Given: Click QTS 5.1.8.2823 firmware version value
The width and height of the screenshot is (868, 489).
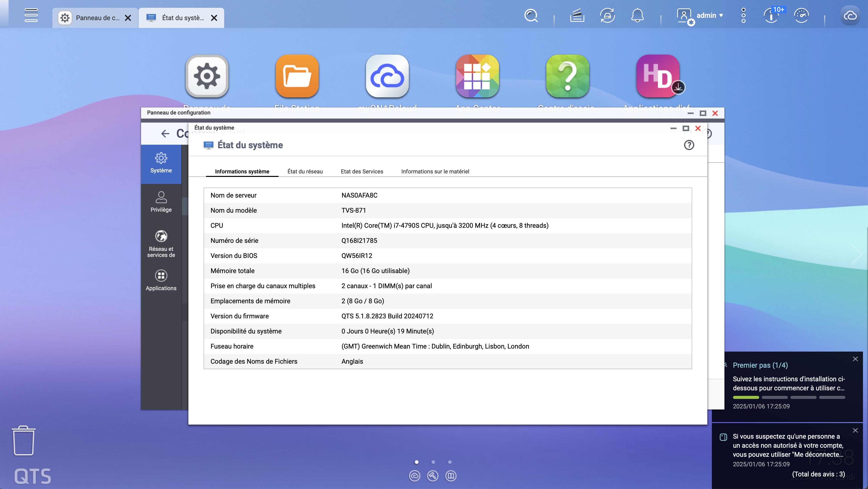Looking at the screenshot, I should pos(387,316).
